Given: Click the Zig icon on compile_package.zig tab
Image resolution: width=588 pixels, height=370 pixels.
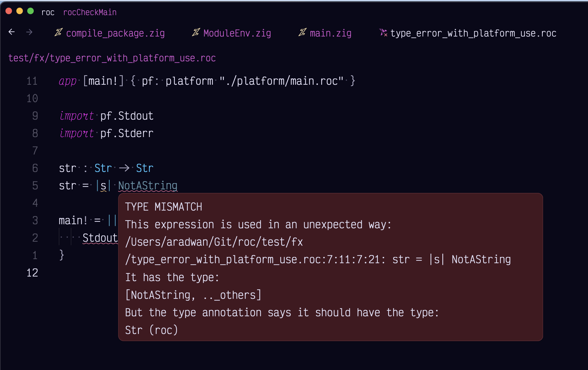Looking at the screenshot, I should click(x=59, y=32).
